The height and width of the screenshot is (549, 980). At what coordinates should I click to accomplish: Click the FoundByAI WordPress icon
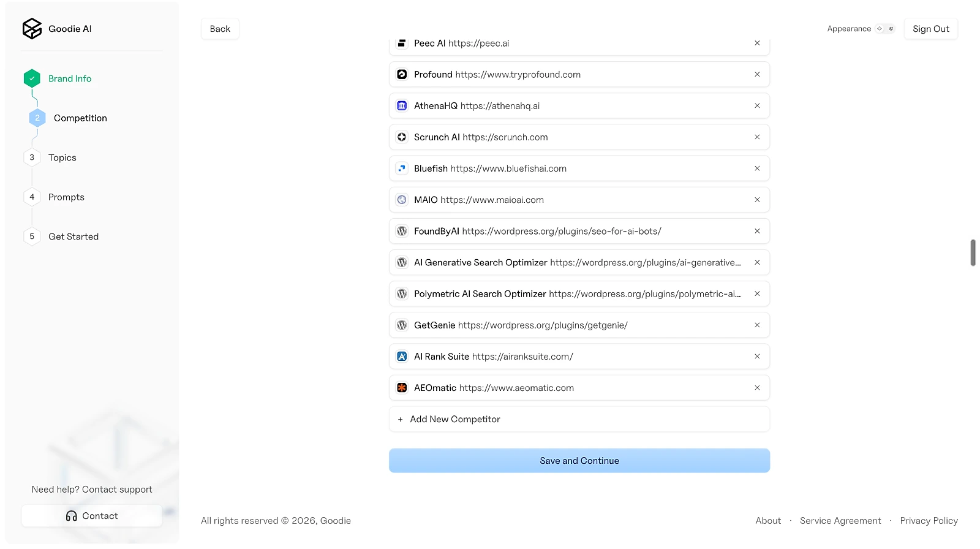[x=402, y=231]
